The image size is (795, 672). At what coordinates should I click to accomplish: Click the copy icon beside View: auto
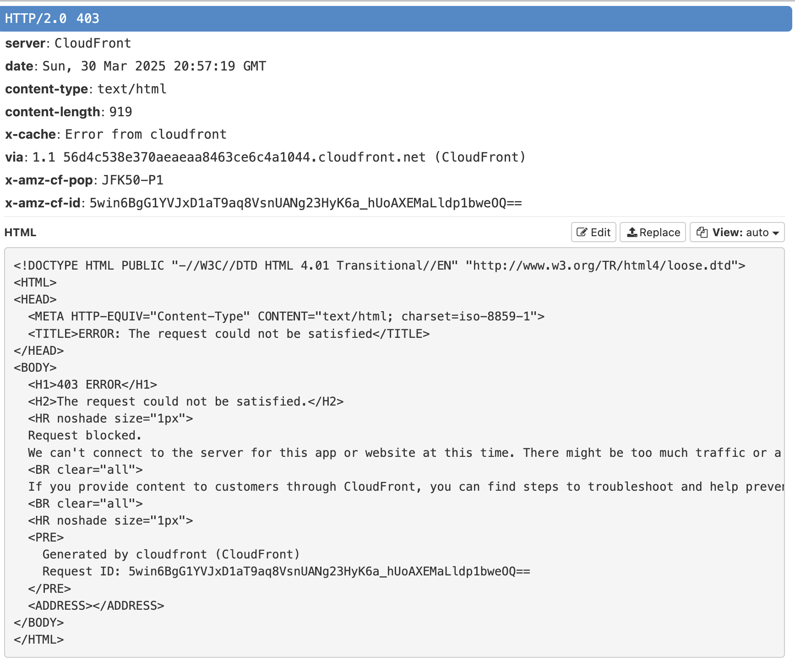pos(702,232)
